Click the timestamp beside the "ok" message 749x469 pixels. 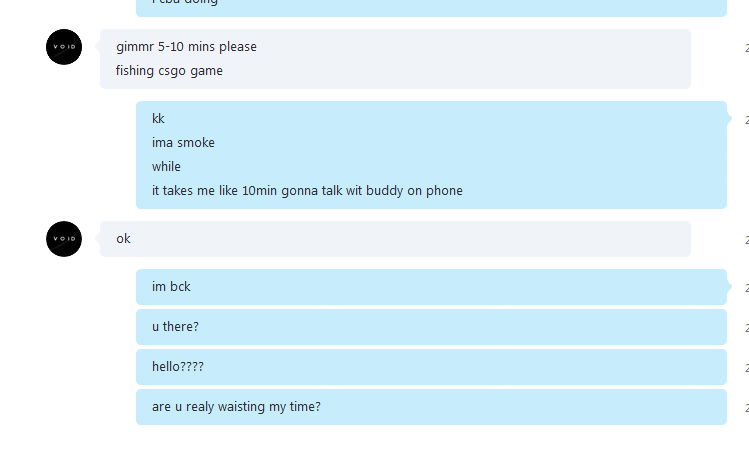[747, 239]
